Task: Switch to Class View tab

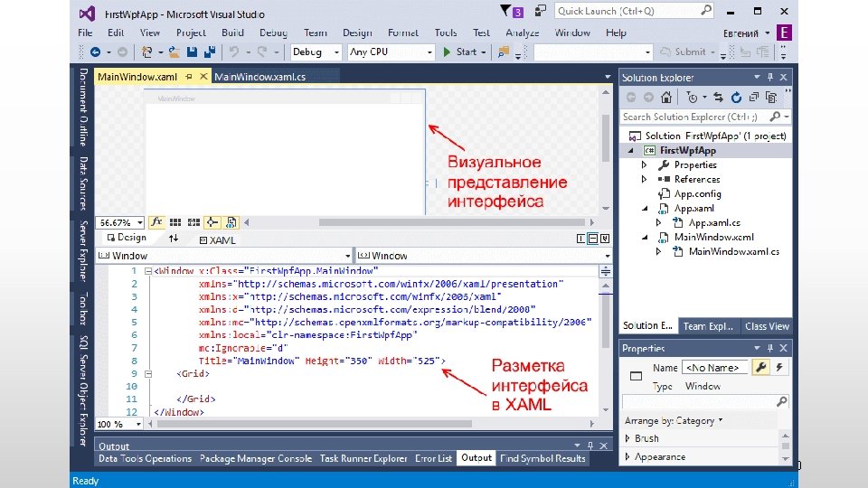Action: click(x=767, y=326)
